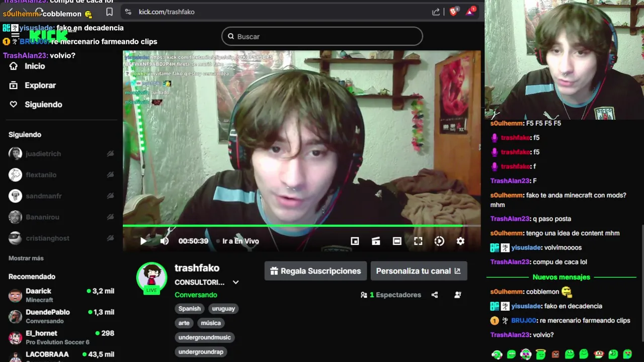
Task: Open recommended channel Daarick
Action: [x=61, y=295]
